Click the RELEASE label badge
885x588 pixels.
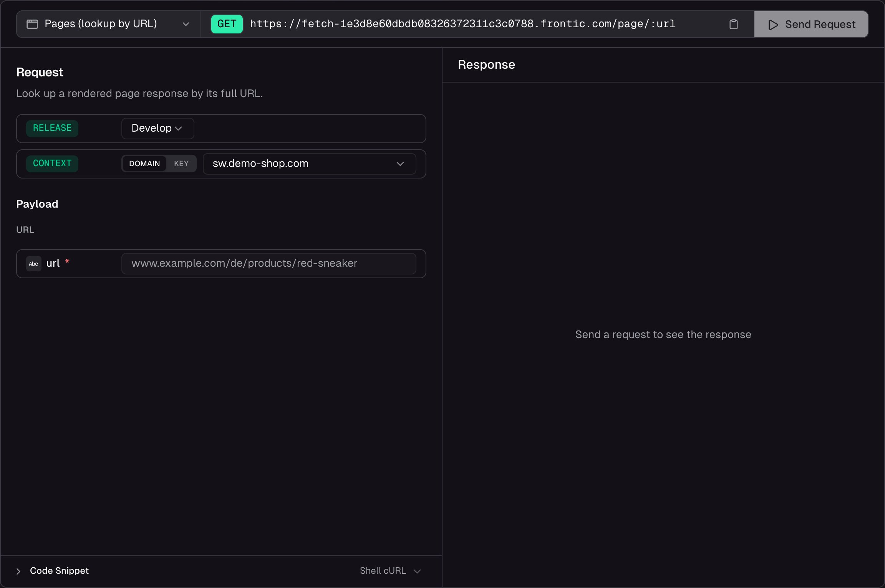52,128
